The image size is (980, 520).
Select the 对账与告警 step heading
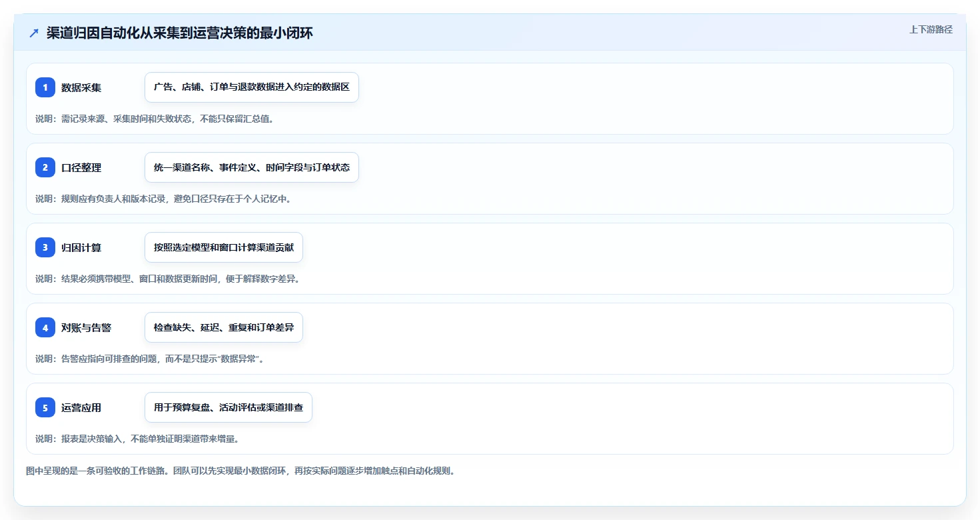[86, 327]
